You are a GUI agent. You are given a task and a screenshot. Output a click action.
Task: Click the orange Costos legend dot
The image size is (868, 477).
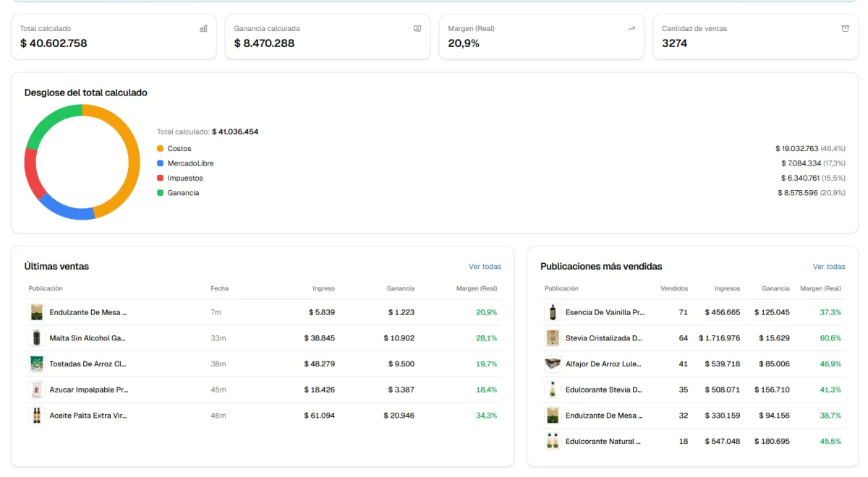[x=161, y=149]
